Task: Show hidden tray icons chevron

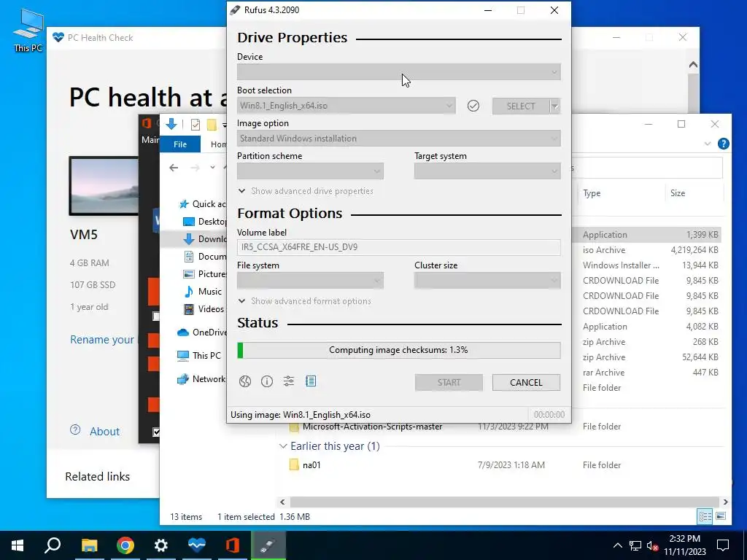Action: click(x=617, y=545)
